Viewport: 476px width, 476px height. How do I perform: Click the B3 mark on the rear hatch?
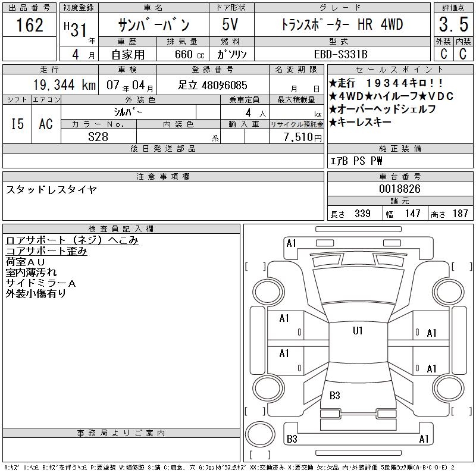pyautogui.click(x=334, y=396)
